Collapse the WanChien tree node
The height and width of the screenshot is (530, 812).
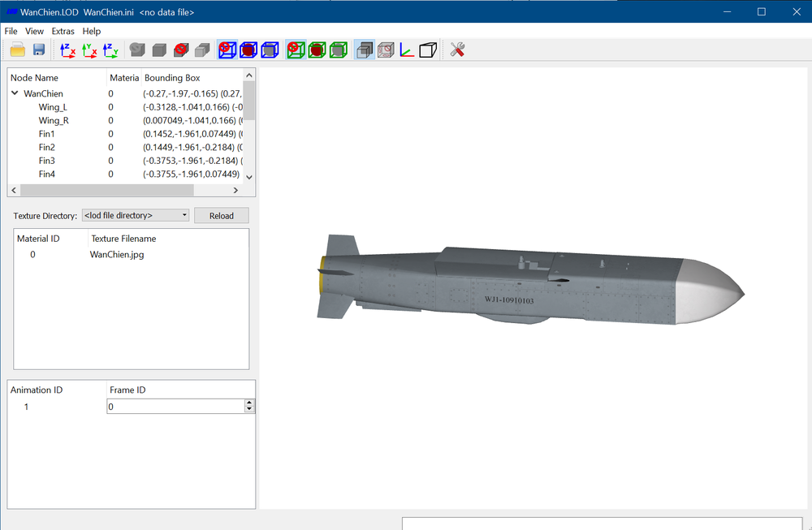[x=15, y=93]
